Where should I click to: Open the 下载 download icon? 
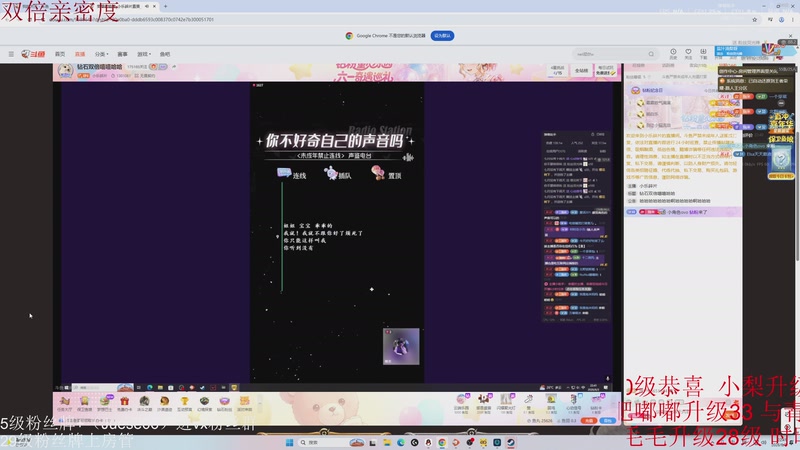703,54
